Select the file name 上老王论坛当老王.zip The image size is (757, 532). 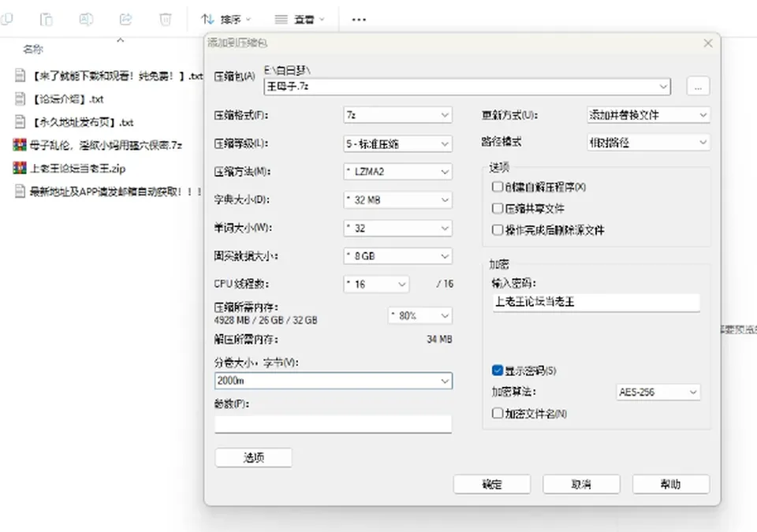[x=78, y=169]
